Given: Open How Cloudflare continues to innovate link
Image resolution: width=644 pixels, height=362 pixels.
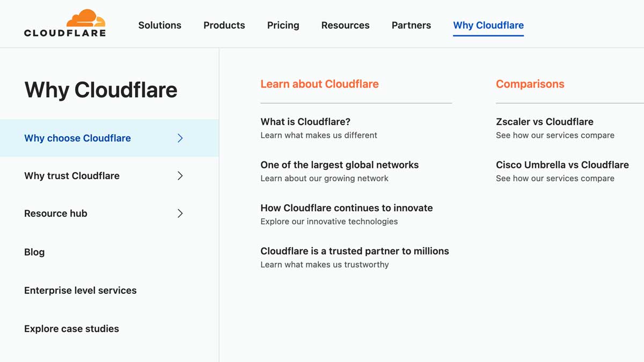Looking at the screenshot, I should click(x=347, y=208).
